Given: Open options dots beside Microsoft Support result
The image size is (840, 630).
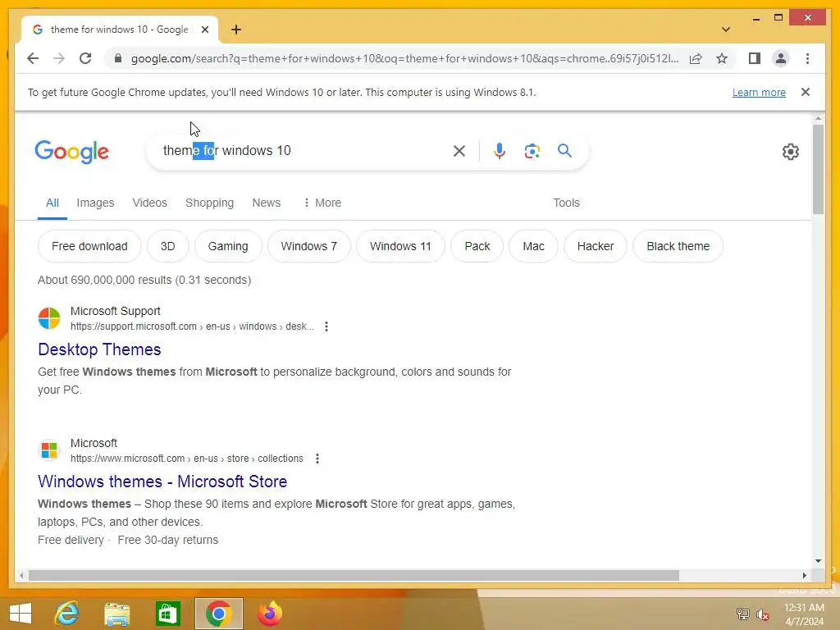Looking at the screenshot, I should tap(326, 326).
